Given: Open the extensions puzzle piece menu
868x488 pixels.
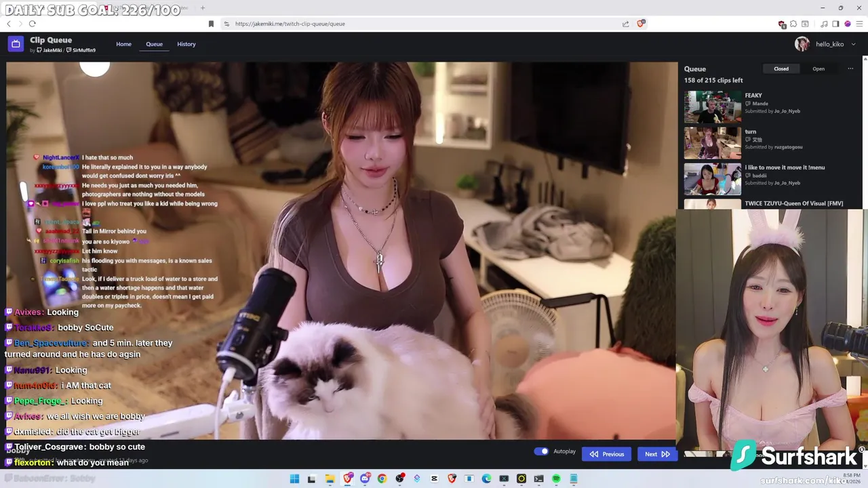Looking at the screenshot, I should [x=793, y=24].
